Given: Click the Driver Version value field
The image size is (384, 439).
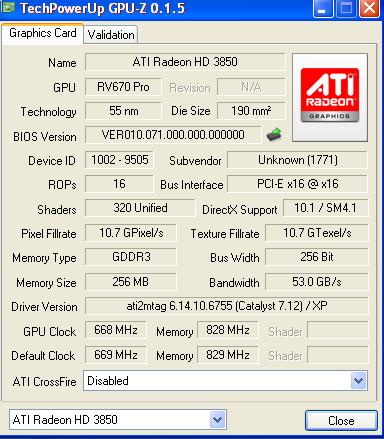Looking at the screenshot, I should coord(227,306).
